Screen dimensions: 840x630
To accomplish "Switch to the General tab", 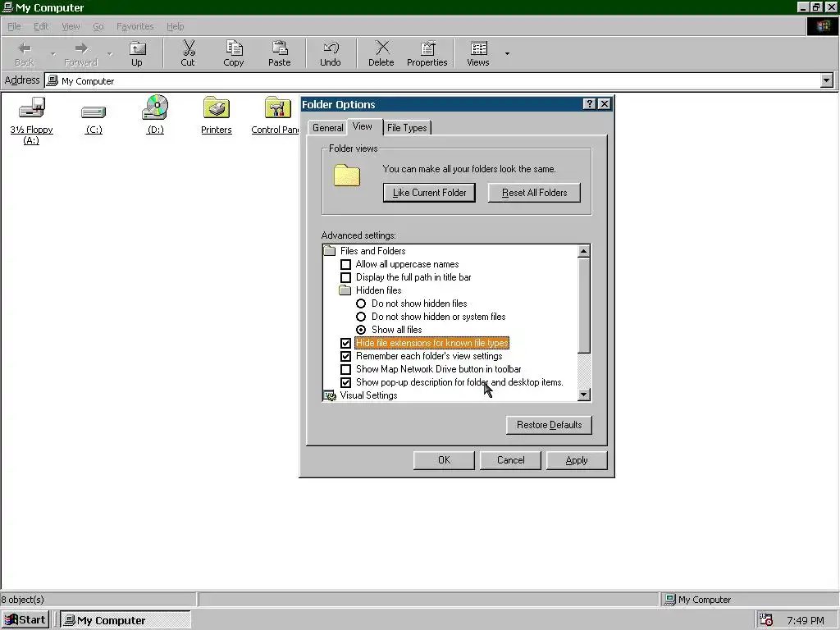I will [328, 127].
